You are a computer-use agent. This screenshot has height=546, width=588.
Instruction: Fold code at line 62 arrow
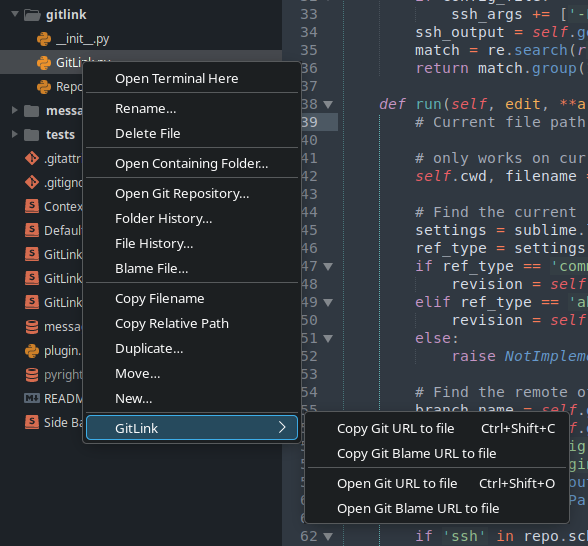click(x=328, y=537)
